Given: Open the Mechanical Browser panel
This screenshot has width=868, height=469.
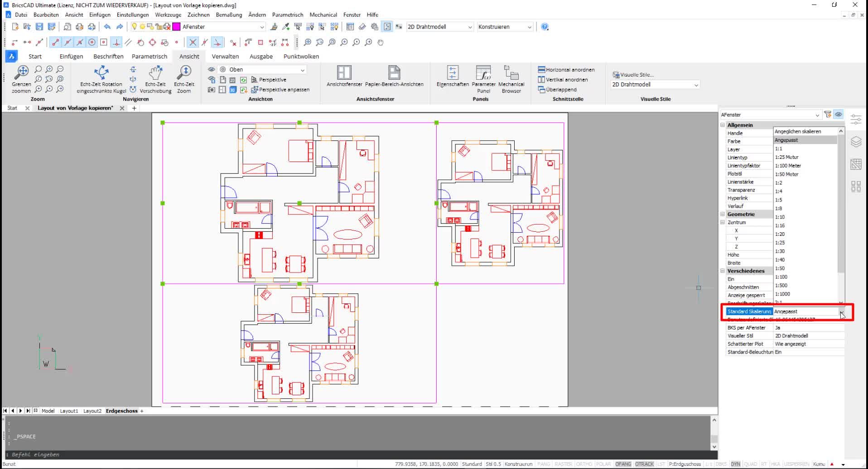Looking at the screenshot, I should click(x=511, y=79).
